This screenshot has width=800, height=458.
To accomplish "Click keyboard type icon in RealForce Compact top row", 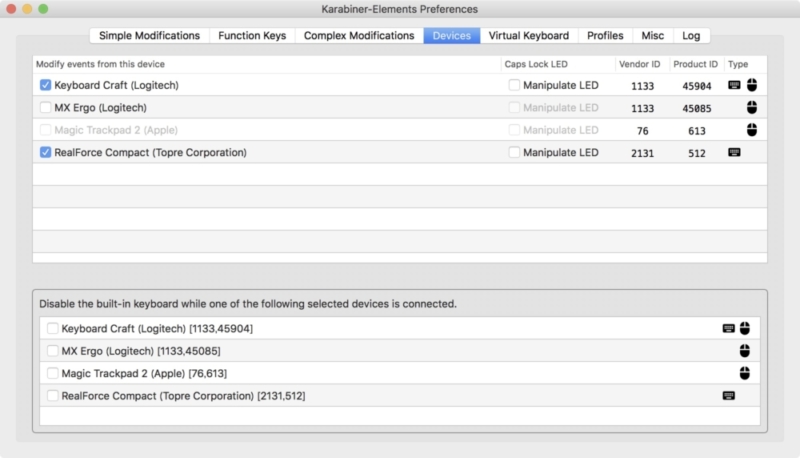I will 734,152.
